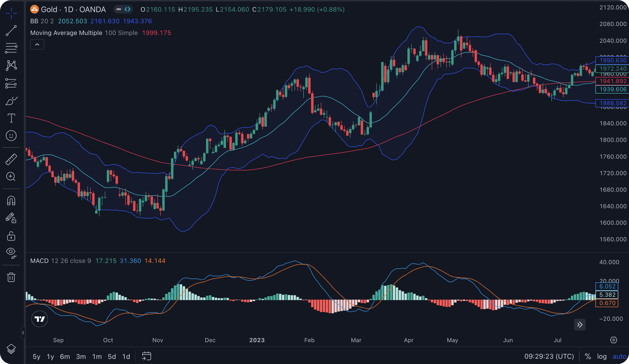Viewport: 629px width, 364px height.
Task: Select the Moving Average Multiple legend
Action: tap(84, 33)
